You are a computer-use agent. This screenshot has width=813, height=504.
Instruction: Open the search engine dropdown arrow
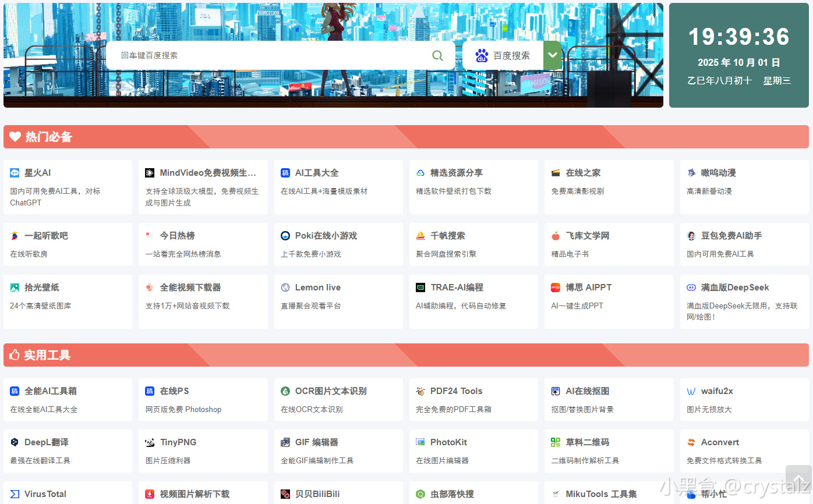(552, 55)
